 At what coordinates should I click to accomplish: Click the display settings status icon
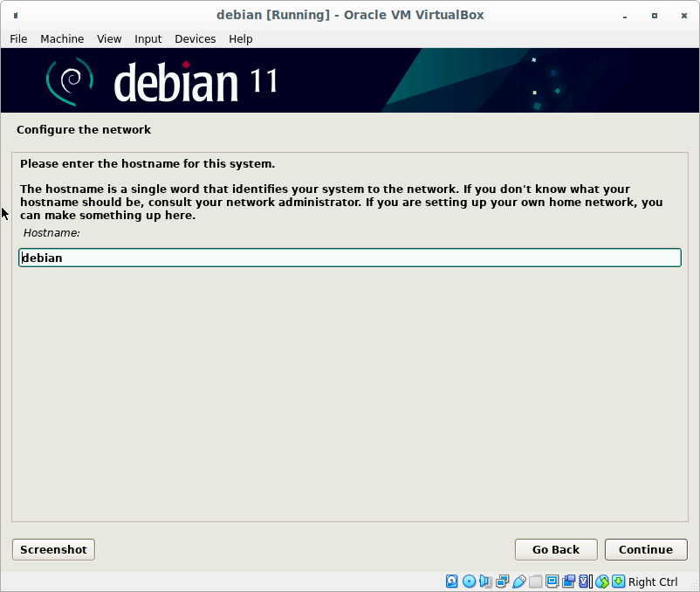click(552, 582)
